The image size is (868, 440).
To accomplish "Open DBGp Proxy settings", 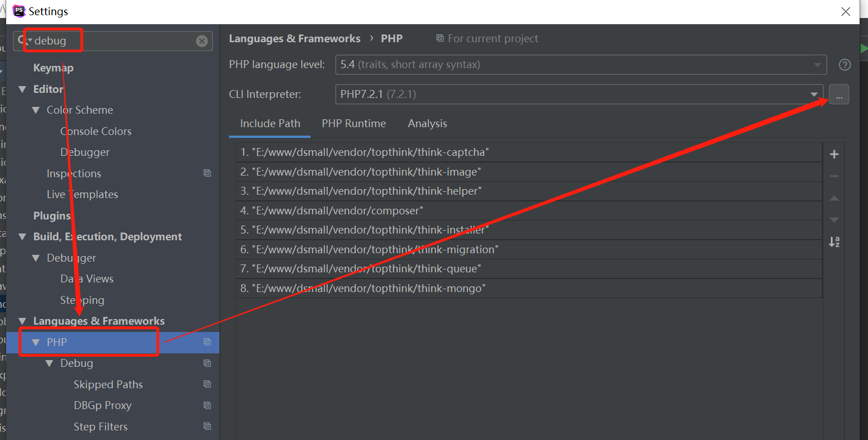I will (102, 405).
